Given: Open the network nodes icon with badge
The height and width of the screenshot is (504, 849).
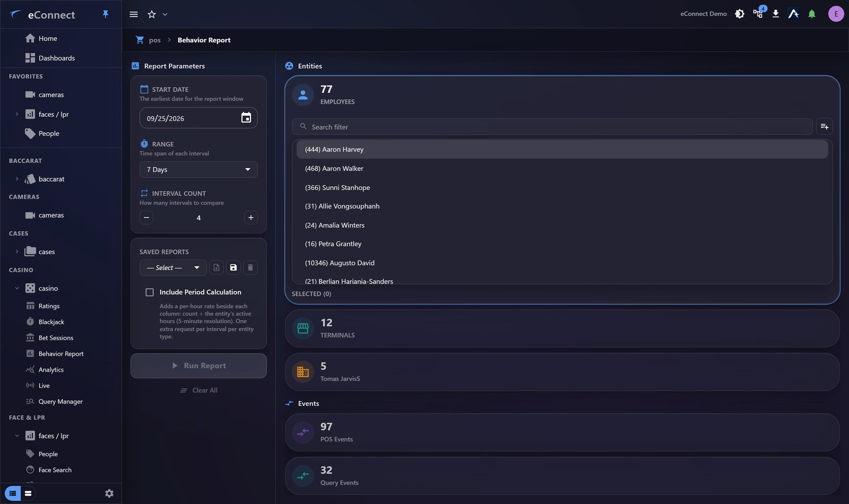Looking at the screenshot, I should tap(758, 13).
